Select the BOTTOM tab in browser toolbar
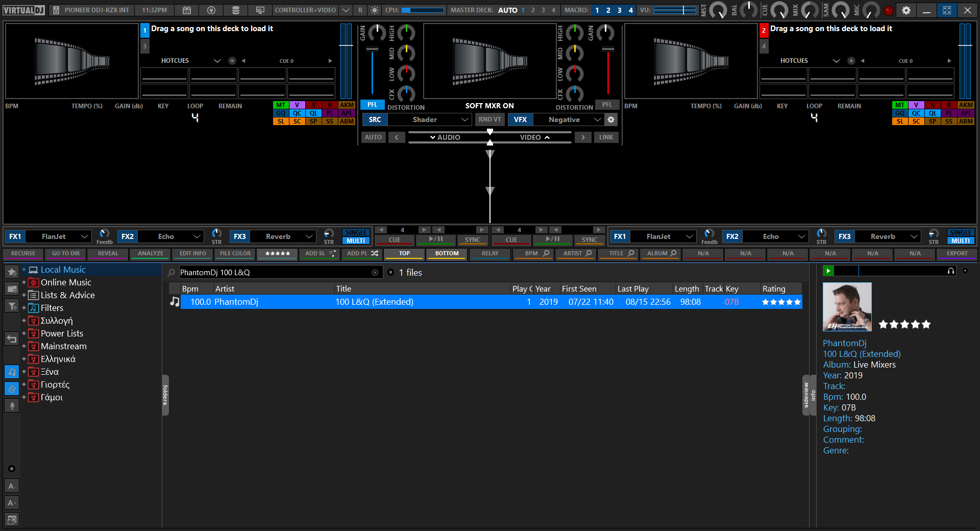980x531 pixels. point(447,253)
